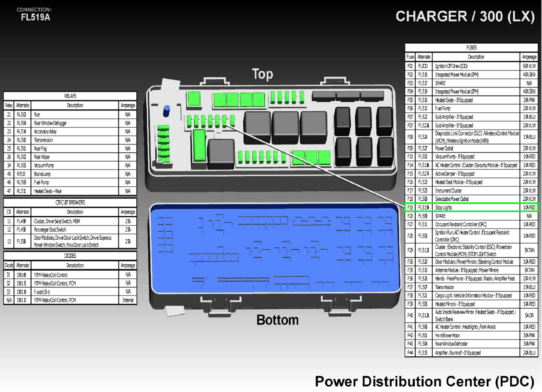Click 'Integrated Power Module (IPM)' in row F02
542x392 pixels.
[457, 75]
